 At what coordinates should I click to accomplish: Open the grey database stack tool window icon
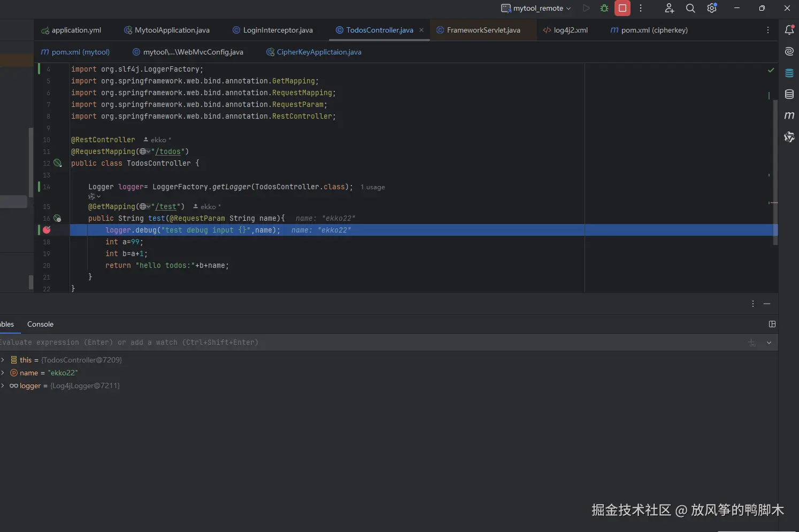click(x=789, y=94)
